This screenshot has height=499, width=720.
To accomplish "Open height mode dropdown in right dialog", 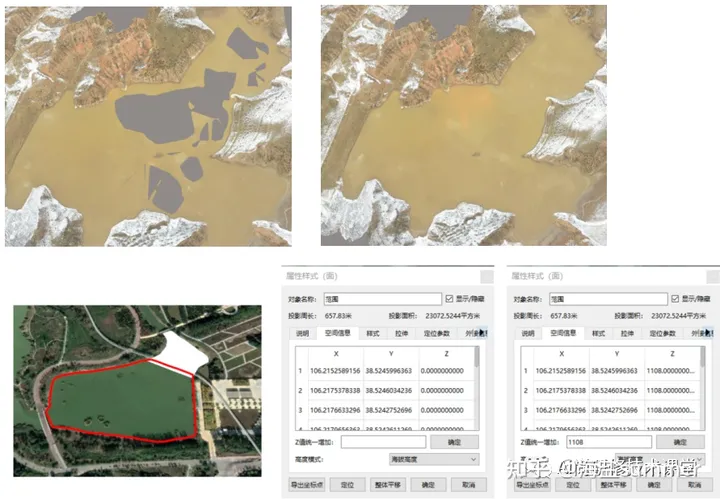I will 659,458.
